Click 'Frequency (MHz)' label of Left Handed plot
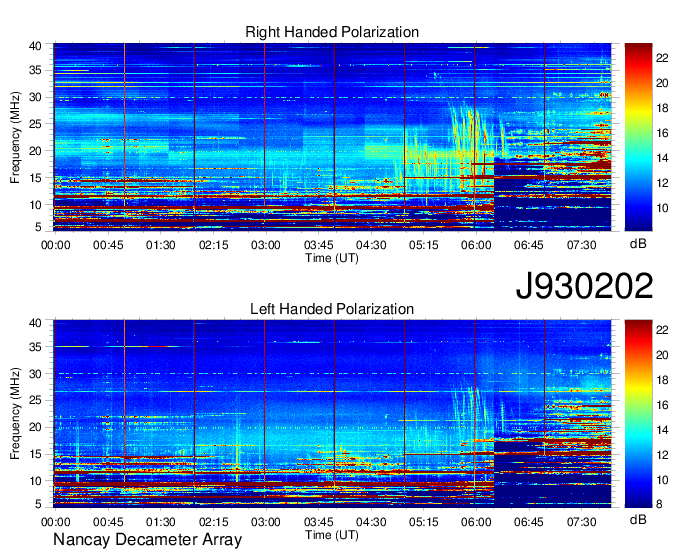680x552 pixels. click(x=15, y=414)
